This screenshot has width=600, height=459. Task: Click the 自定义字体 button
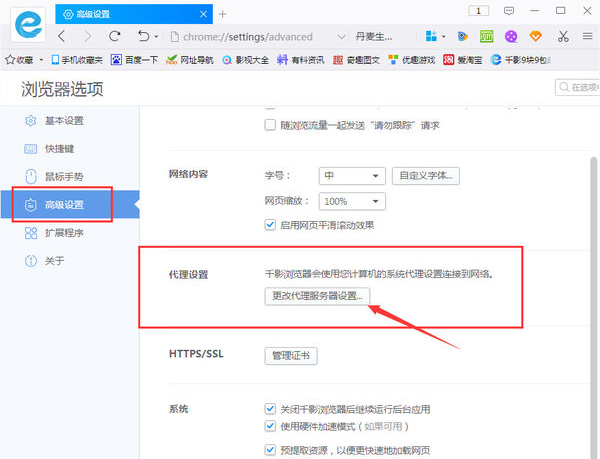(426, 175)
